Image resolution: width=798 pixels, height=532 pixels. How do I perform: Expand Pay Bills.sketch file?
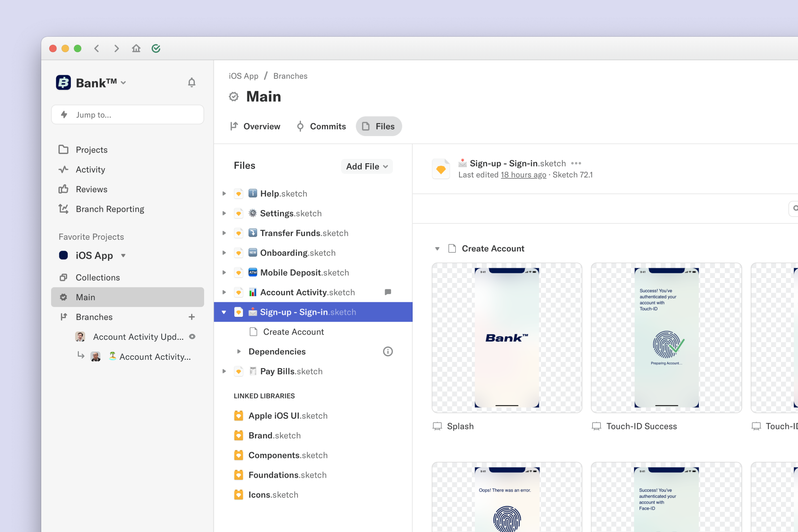[x=224, y=371]
